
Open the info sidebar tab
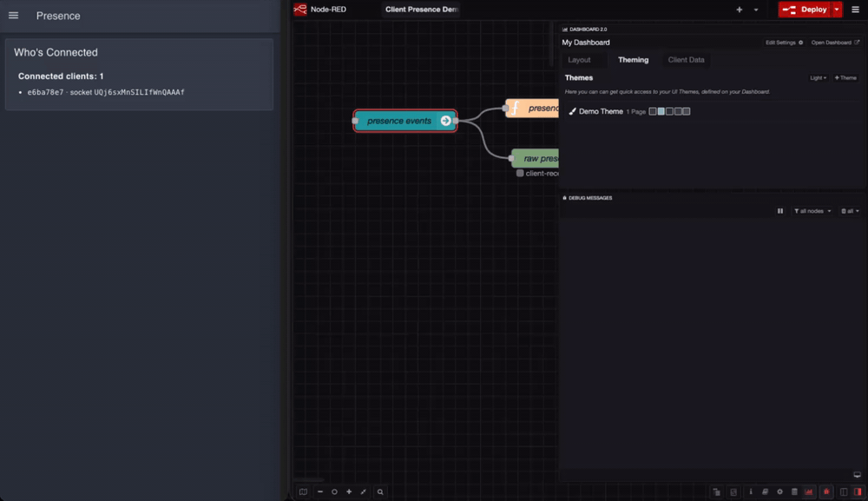click(751, 491)
